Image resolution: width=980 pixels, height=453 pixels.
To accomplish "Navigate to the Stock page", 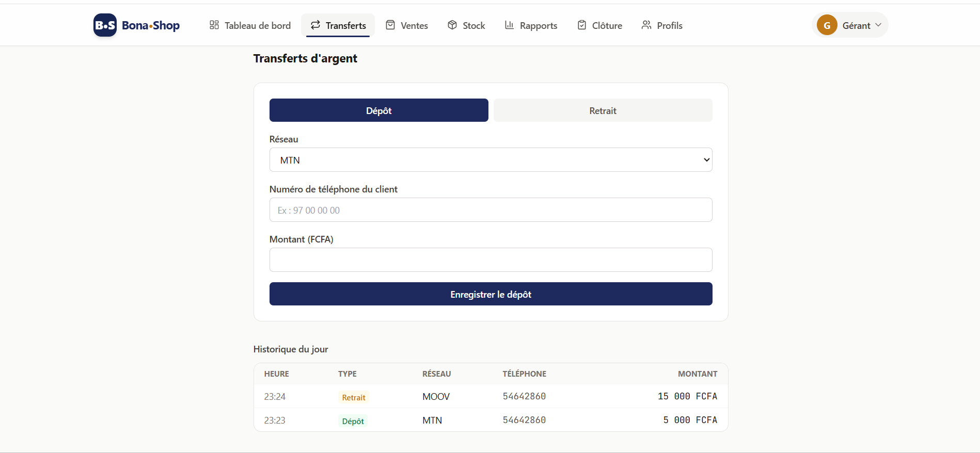I will [467, 25].
